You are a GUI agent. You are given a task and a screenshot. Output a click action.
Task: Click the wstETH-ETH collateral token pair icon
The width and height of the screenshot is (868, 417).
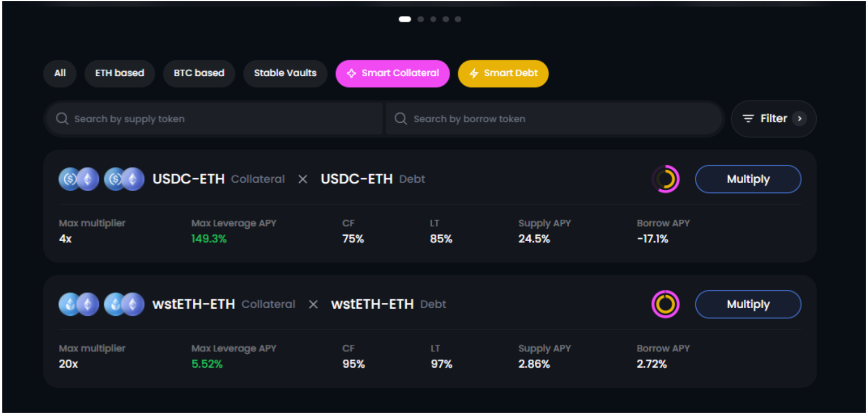(79, 304)
